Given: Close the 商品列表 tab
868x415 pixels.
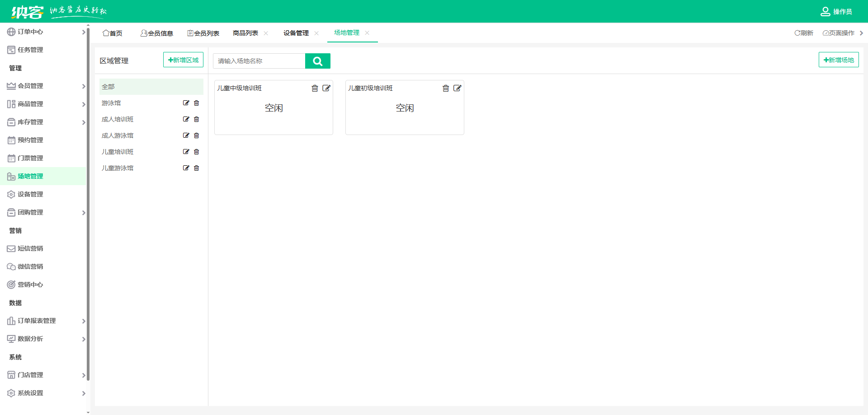Looking at the screenshot, I should pos(266,33).
